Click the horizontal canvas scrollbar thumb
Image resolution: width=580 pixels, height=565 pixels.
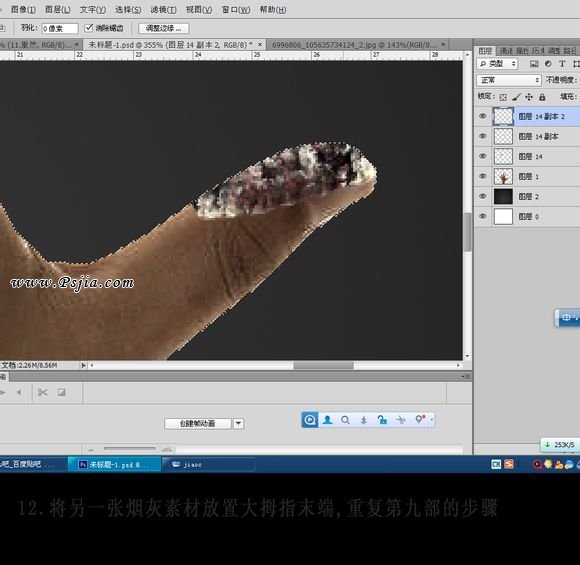(x=323, y=365)
